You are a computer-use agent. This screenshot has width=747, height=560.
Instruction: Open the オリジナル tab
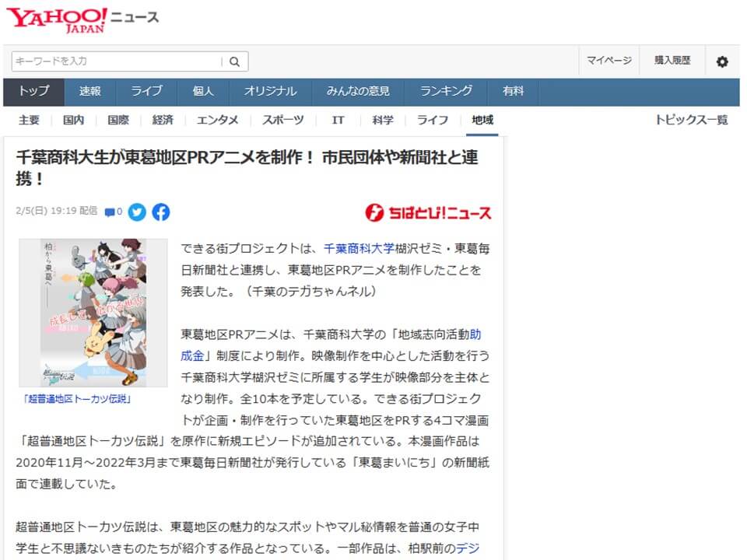[270, 92]
